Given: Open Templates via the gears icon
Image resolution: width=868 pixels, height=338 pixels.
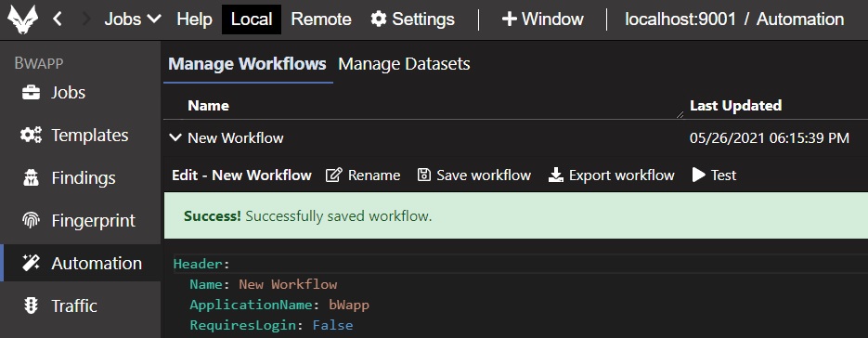Looking at the screenshot, I should coord(31,136).
